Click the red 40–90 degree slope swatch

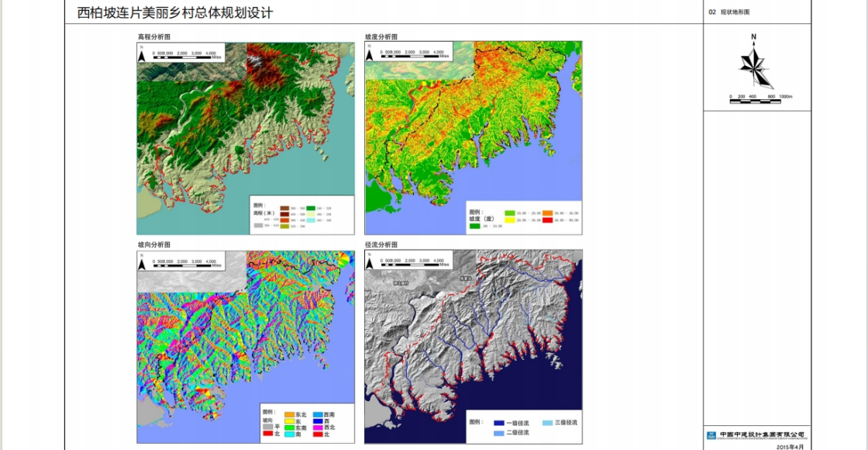click(x=547, y=220)
